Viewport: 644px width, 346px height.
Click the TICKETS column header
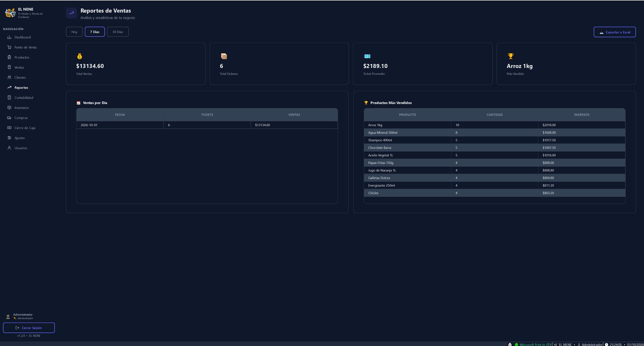207,115
